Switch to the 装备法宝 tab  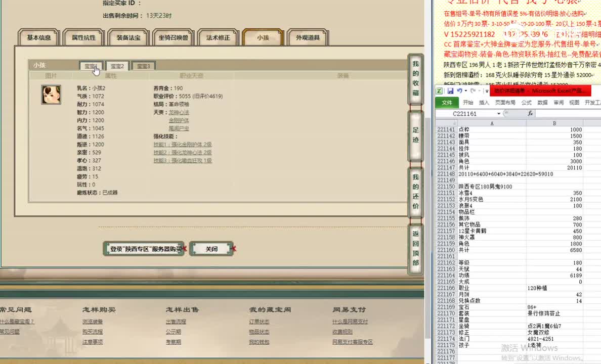point(128,37)
